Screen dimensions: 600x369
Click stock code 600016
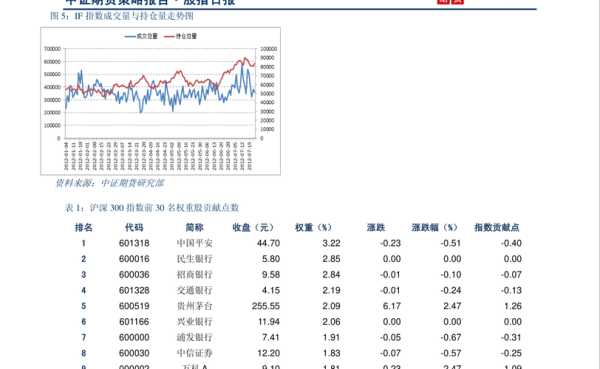tap(134, 259)
